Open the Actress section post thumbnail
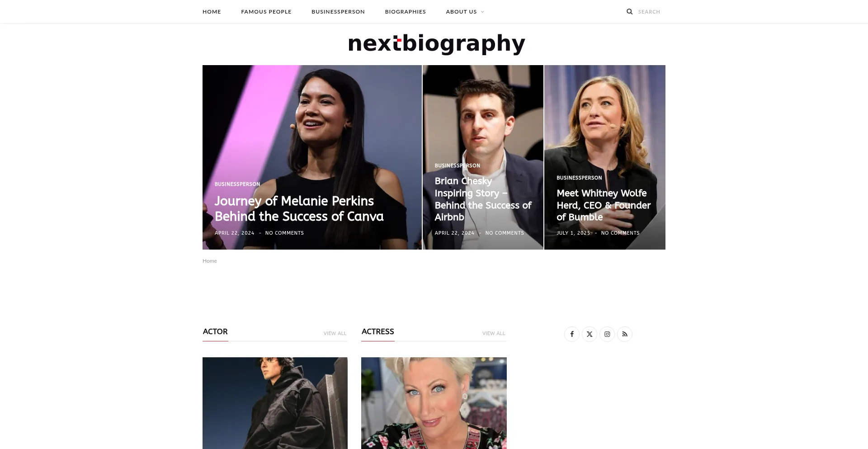Screen dimensions: 868x449 (x=434, y=403)
